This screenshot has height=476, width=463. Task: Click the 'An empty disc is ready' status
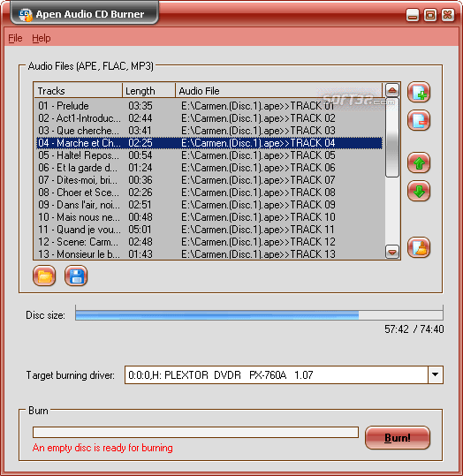102,448
